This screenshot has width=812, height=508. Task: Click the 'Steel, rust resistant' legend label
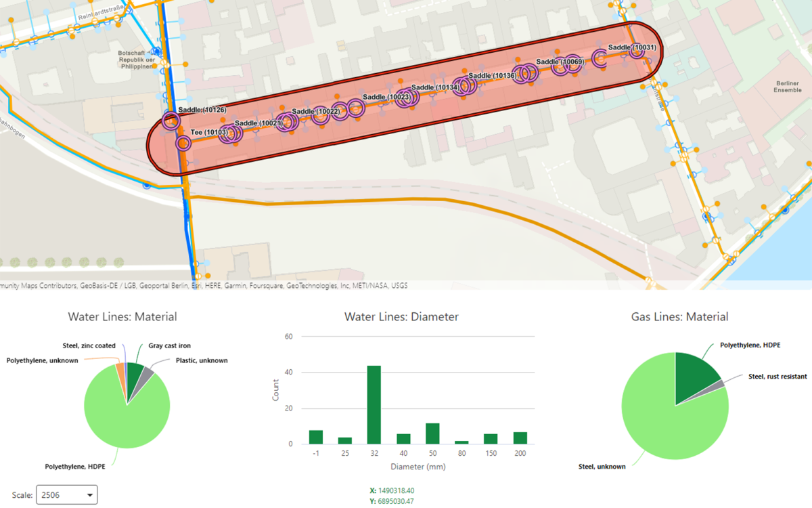778,376
